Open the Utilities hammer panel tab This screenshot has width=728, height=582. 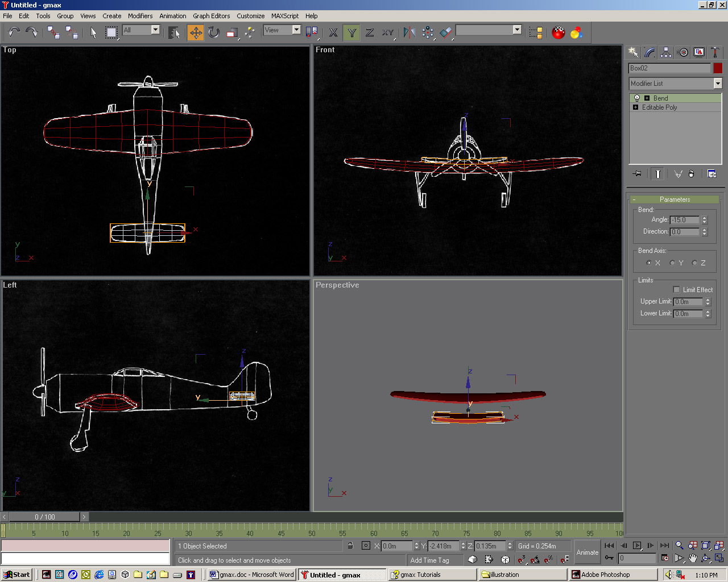pyautogui.click(x=715, y=52)
